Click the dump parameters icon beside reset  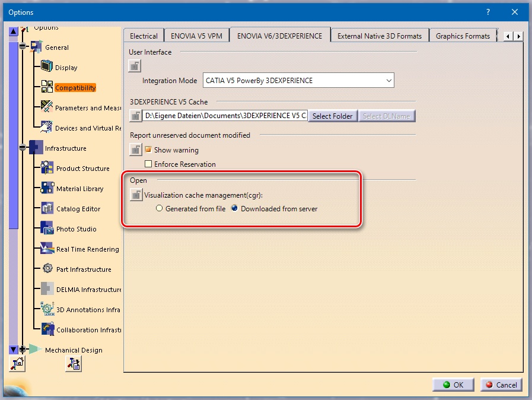tap(74, 364)
